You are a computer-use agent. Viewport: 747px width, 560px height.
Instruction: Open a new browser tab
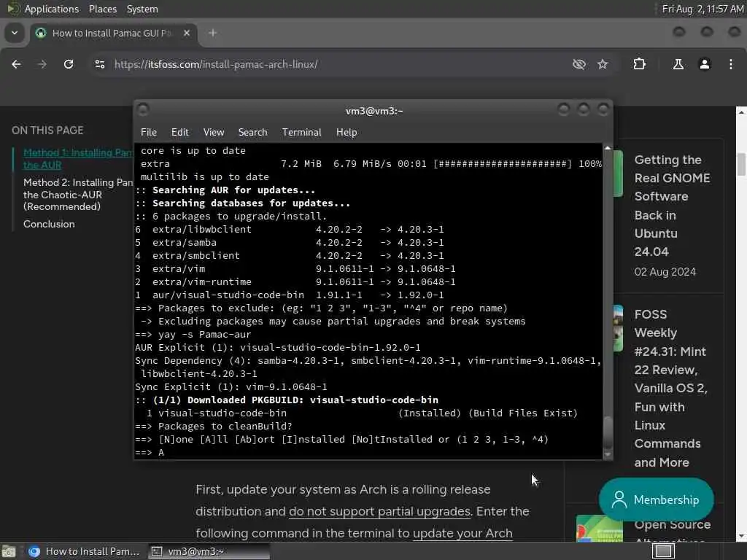[x=212, y=33]
